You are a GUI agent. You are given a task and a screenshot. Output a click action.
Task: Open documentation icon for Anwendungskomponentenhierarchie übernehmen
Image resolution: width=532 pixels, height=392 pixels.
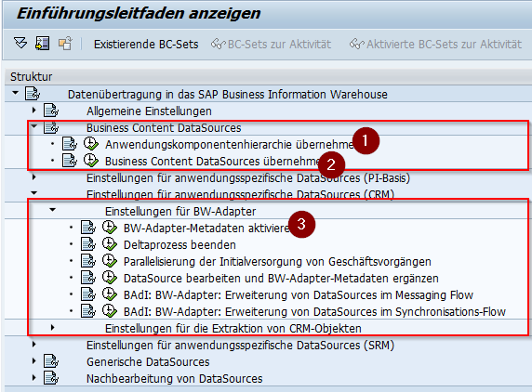coord(70,144)
